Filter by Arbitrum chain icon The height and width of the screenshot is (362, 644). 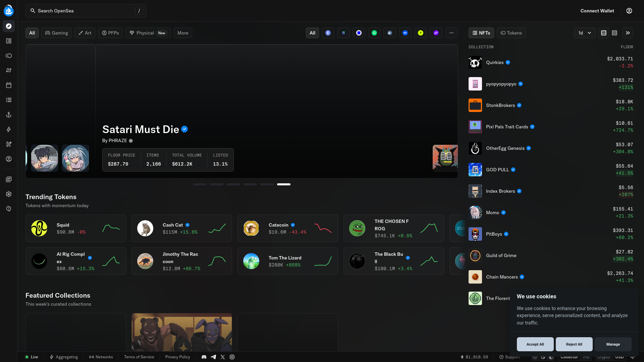click(x=390, y=33)
